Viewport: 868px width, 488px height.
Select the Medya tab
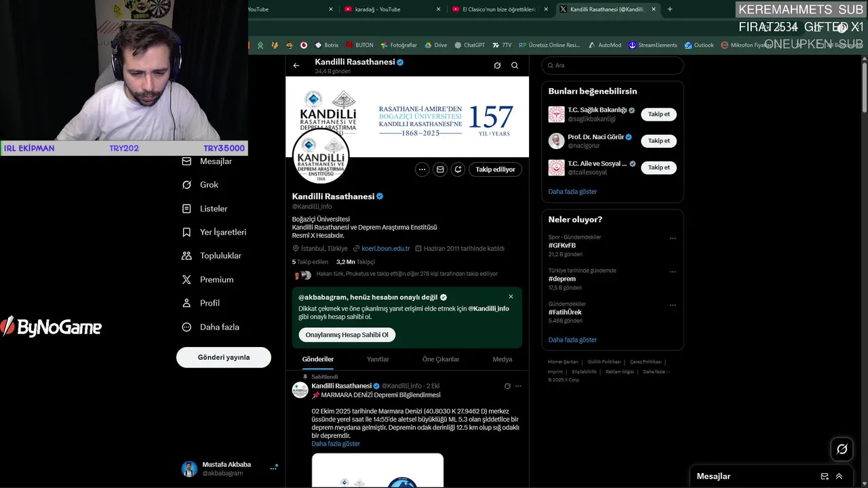point(502,359)
